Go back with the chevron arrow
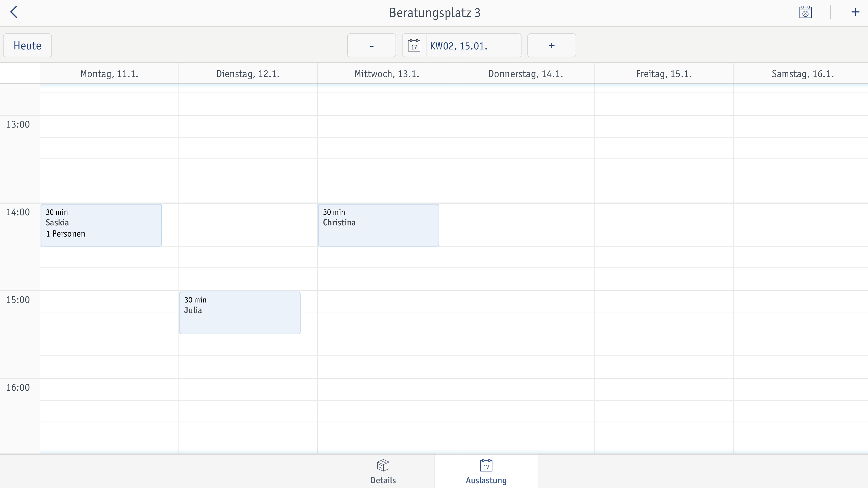 point(14,12)
